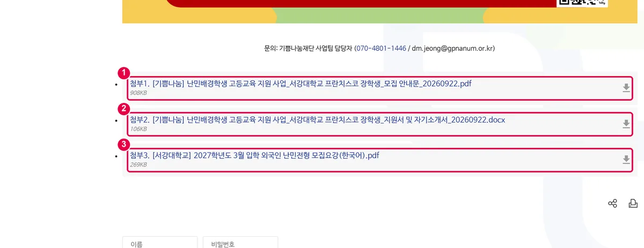Click 문의: 기쁨나눔재단 사업팀 담당자 text

click(308, 48)
